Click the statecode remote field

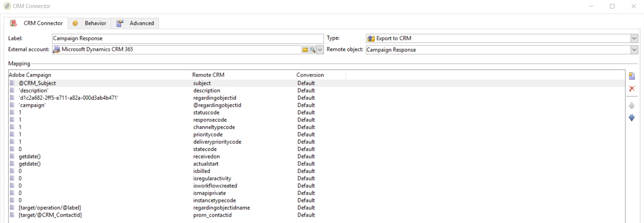[x=205, y=149]
